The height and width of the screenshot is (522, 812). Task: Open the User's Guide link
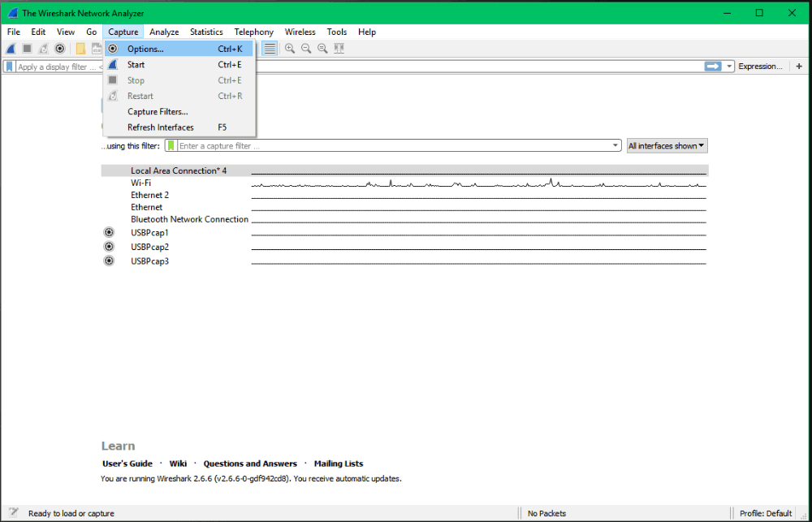[x=127, y=464]
